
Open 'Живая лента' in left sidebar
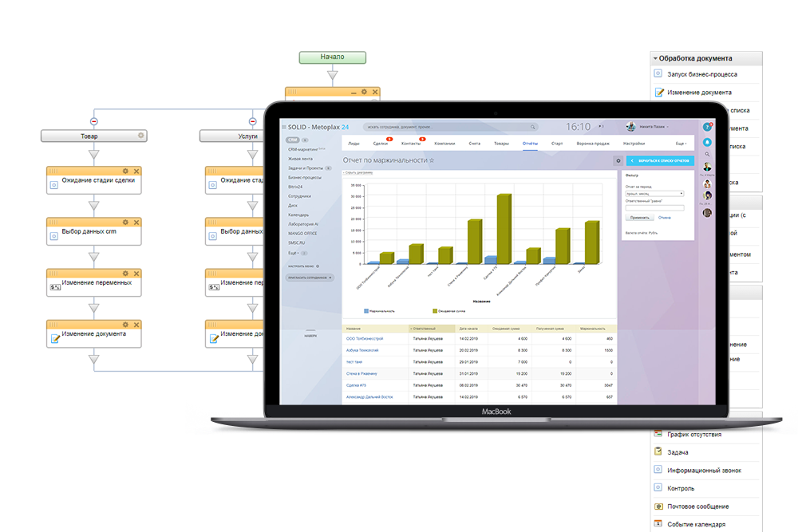tap(300, 159)
